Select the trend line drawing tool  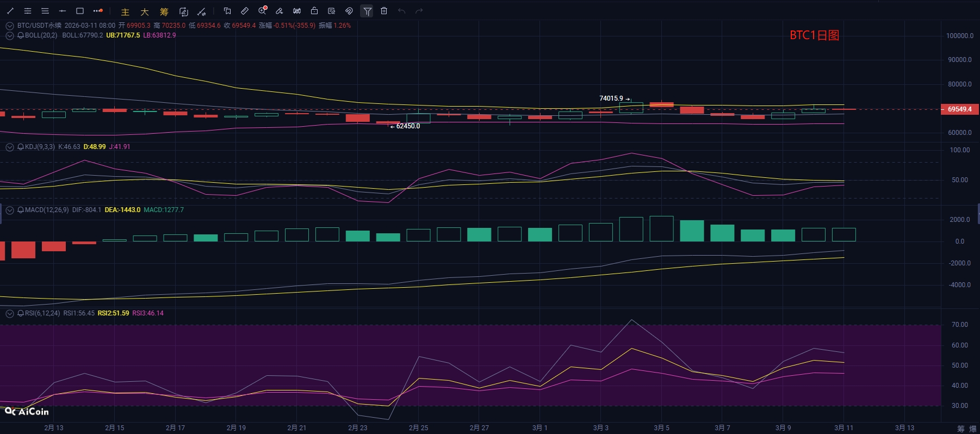pos(10,11)
